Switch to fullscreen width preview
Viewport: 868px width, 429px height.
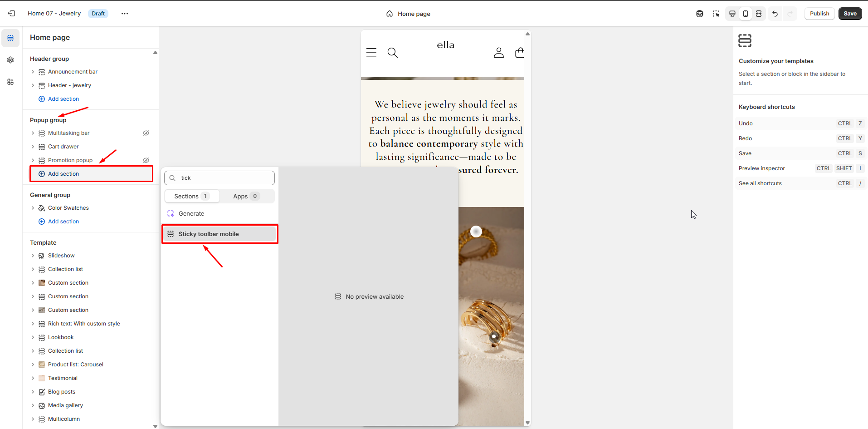coord(759,14)
